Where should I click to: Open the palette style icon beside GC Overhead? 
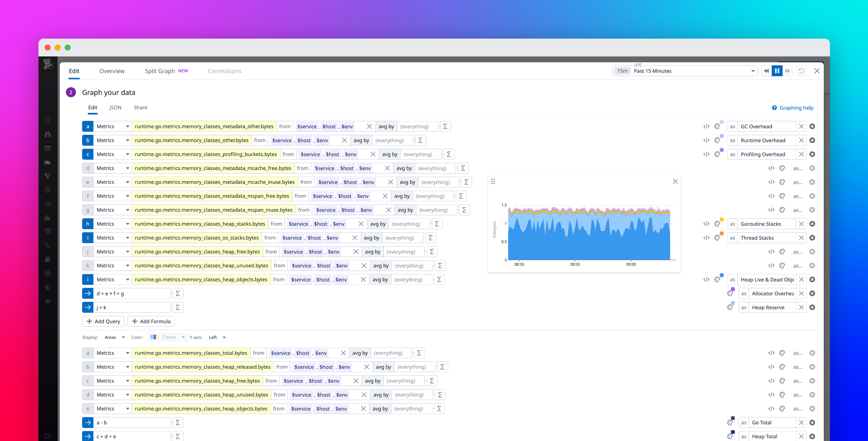pos(717,126)
